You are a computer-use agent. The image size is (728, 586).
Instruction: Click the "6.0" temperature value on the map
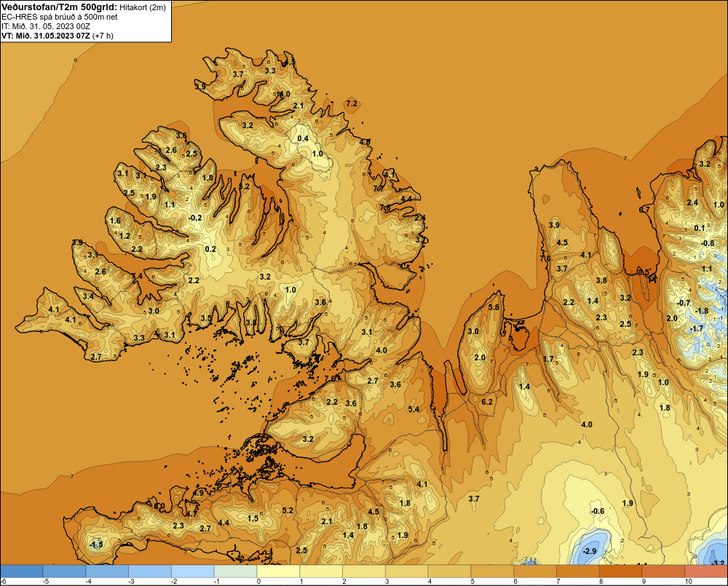tap(159, 506)
